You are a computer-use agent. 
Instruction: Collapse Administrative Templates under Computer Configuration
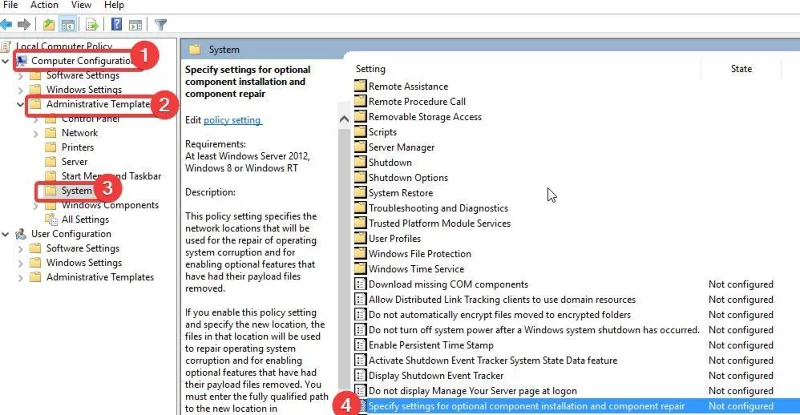point(20,105)
